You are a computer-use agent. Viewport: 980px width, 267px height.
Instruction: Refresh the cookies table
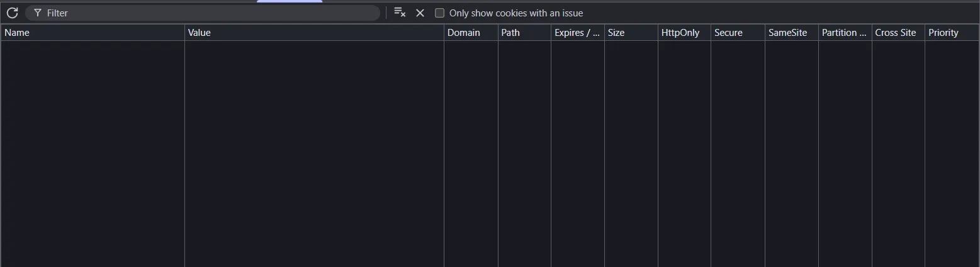(x=12, y=13)
